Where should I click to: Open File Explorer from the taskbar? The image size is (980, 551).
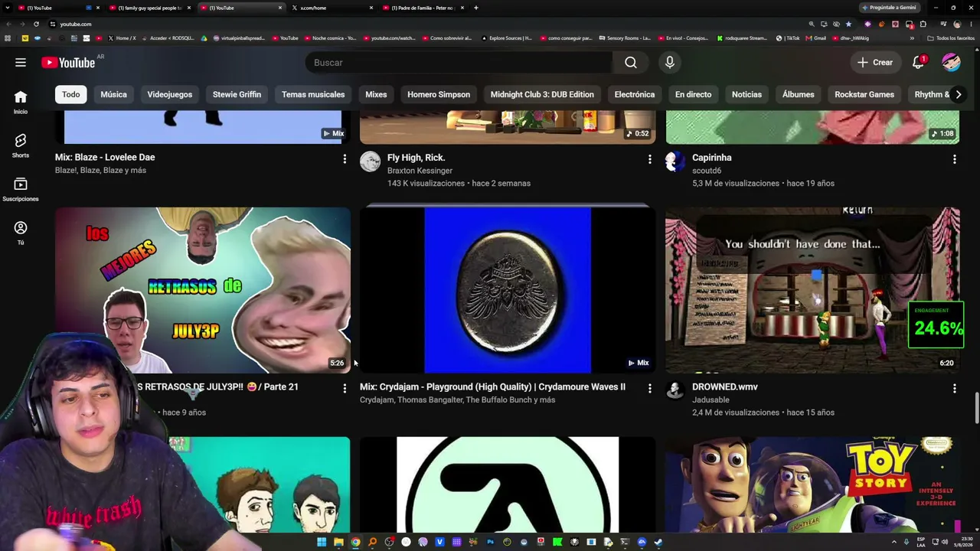click(338, 543)
